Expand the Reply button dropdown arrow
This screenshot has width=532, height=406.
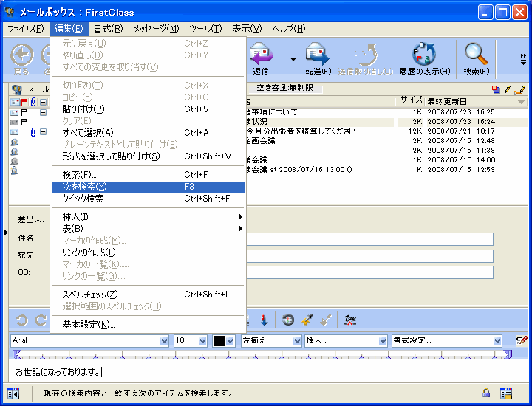pyautogui.click(x=293, y=59)
